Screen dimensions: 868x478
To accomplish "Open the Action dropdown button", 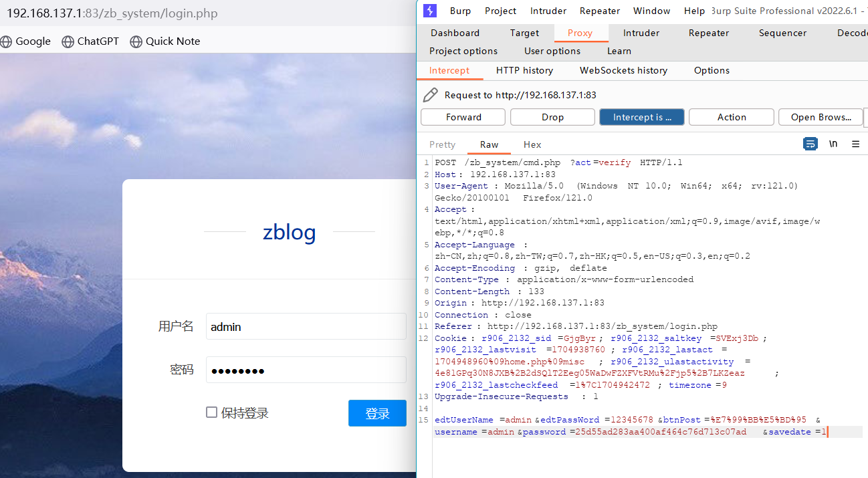I will (732, 117).
